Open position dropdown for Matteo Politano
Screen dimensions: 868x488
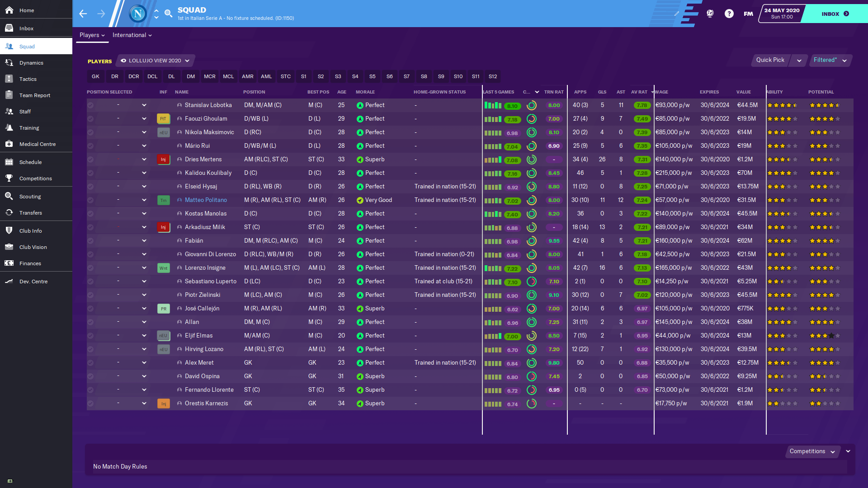pos(144,200)
